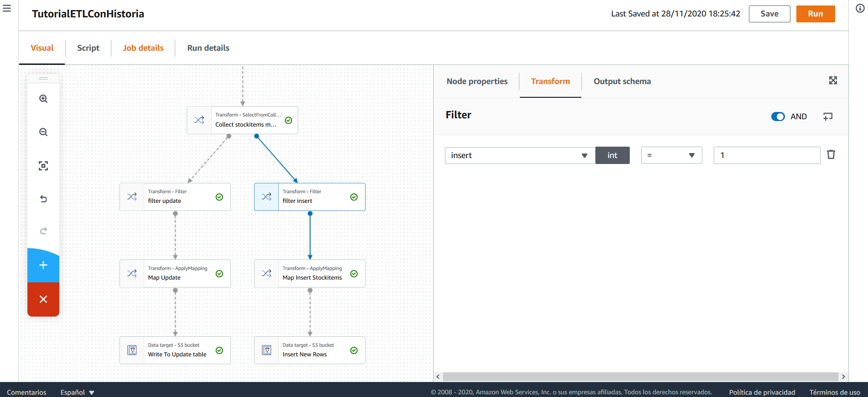Click the filter update node icon

coord(132,197)
